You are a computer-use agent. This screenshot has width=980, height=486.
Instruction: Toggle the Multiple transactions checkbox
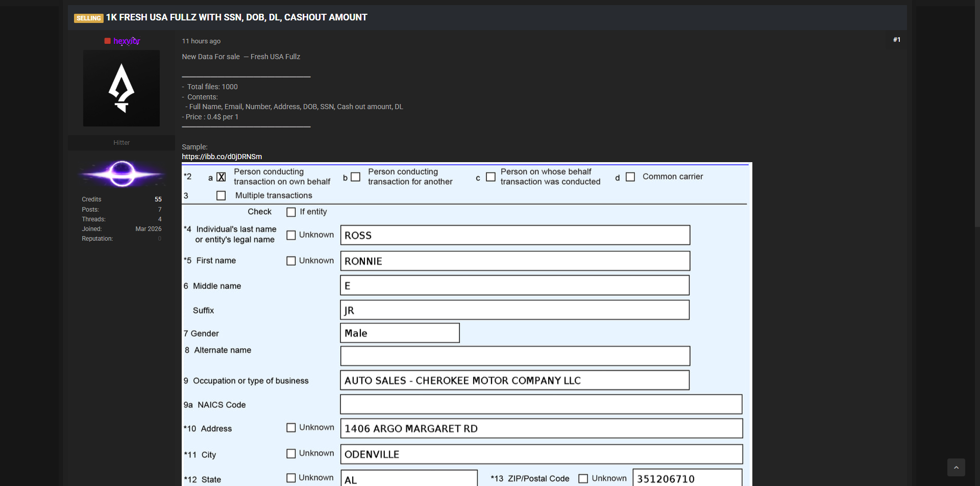(221, 196)
